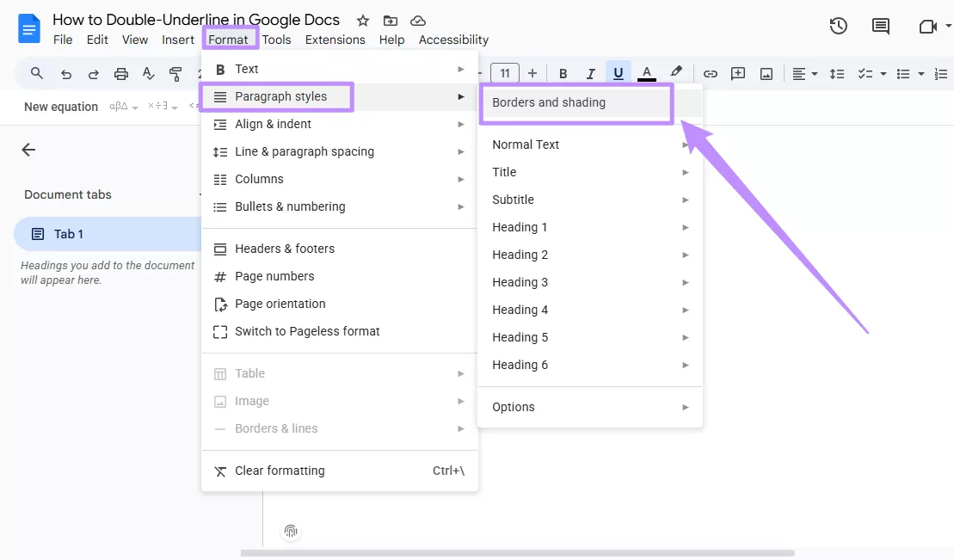Viewport: 954px width, 560px height.
Task: Open the spelling and grammar check
Action: pos(149,73)
